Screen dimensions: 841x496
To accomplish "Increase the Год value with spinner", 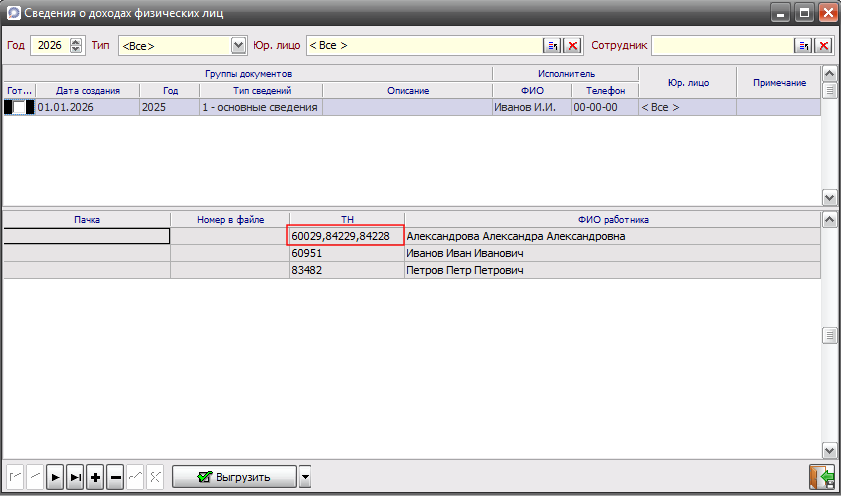I will point(76,42).
